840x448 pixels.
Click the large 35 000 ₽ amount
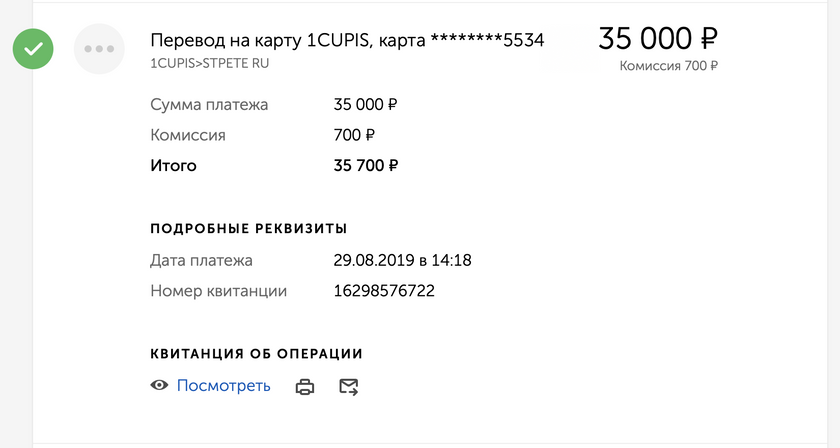[658, 39]
